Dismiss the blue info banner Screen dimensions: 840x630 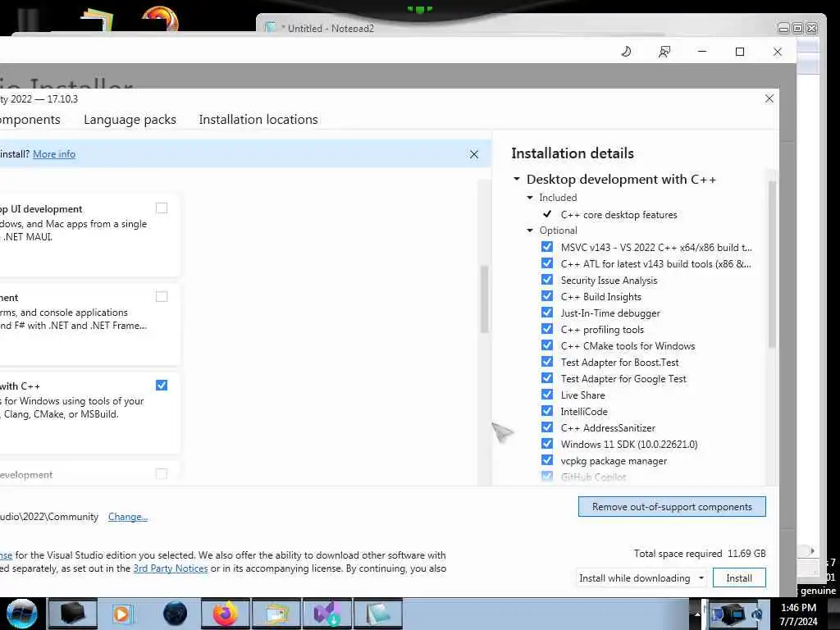tap(474, 154)
